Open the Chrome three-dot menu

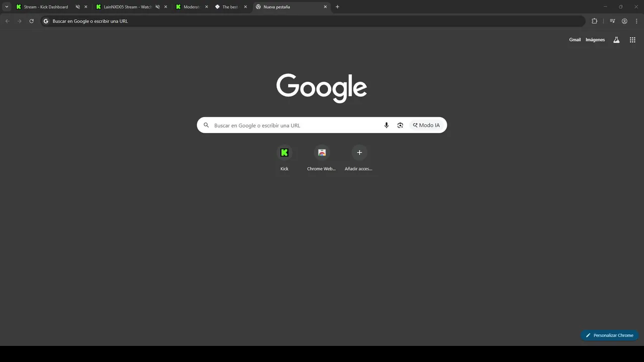[x=636, y=21]
